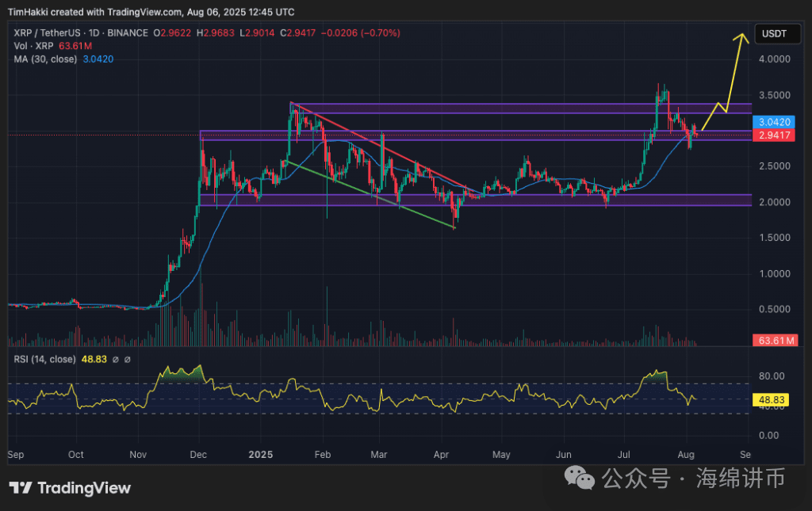Click the Jun time axis label
Image resolution: width=812 pixels, height=511 pixels.
pyautogui.click(x=564, y=455)
